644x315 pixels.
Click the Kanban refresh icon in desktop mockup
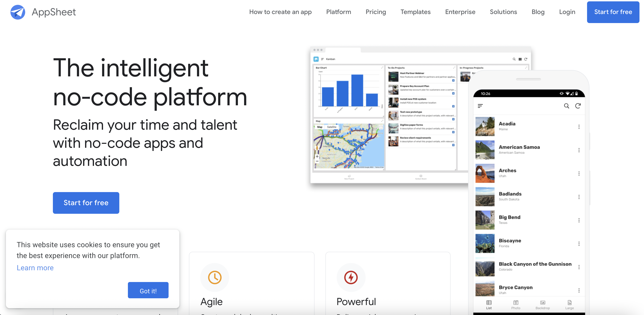(526, 59)
